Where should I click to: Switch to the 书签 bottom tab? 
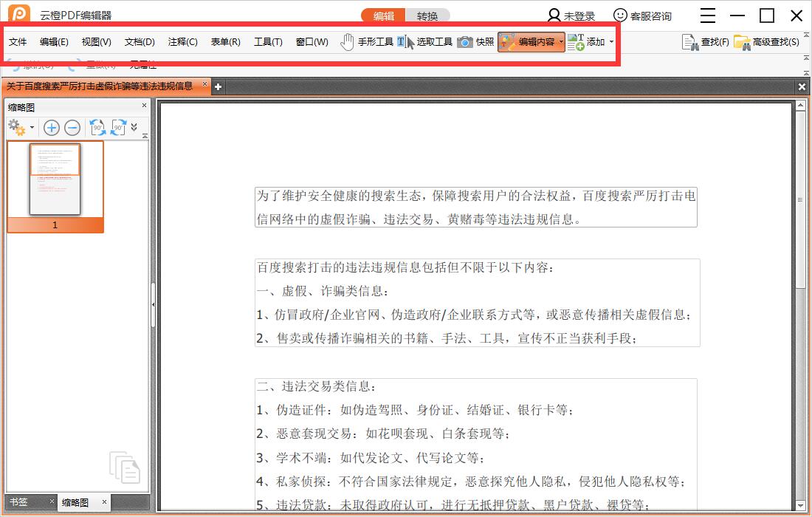coord(18,502)
